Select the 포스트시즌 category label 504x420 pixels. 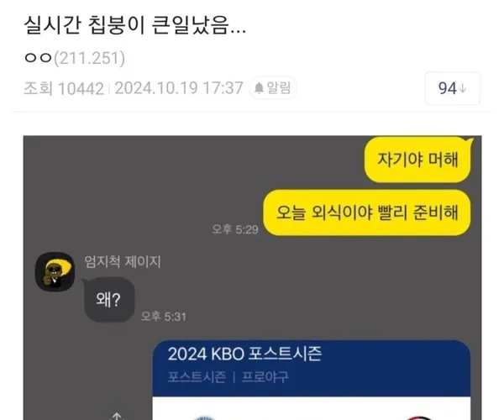(197, 377)
